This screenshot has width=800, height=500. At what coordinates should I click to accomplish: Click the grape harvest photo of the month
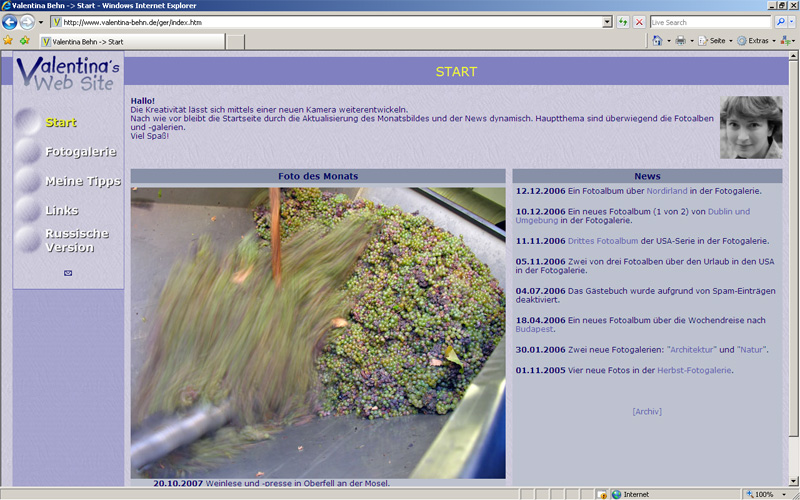coord(318,333)
